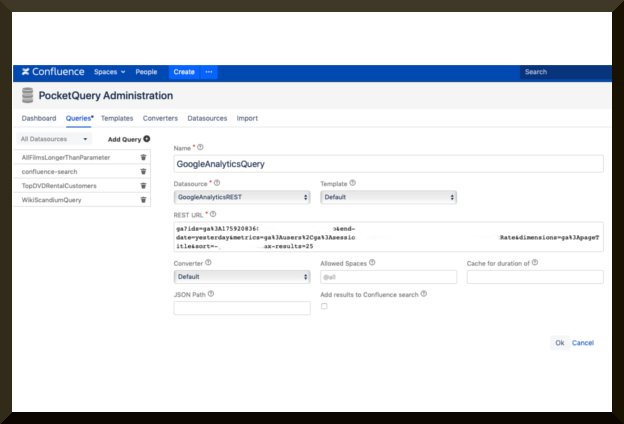
Task: Open the Converter dropdown set to Default
Action: [x=242, y=277]
